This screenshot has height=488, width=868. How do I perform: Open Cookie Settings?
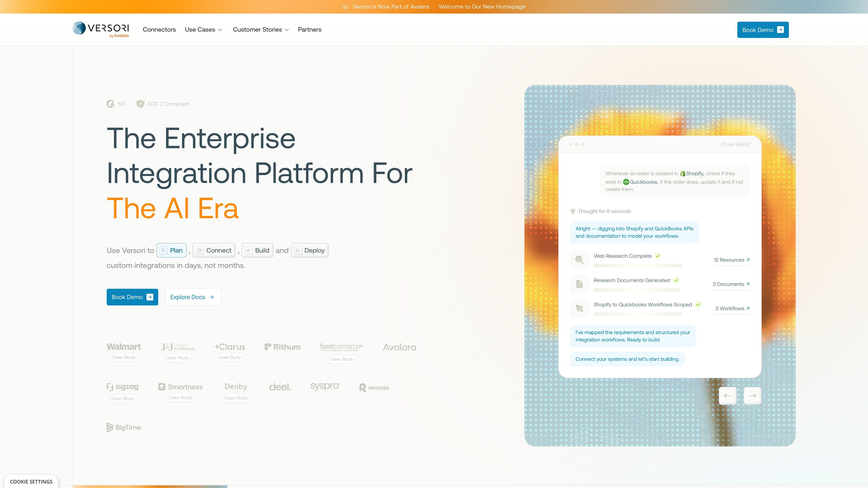point(31,482)
